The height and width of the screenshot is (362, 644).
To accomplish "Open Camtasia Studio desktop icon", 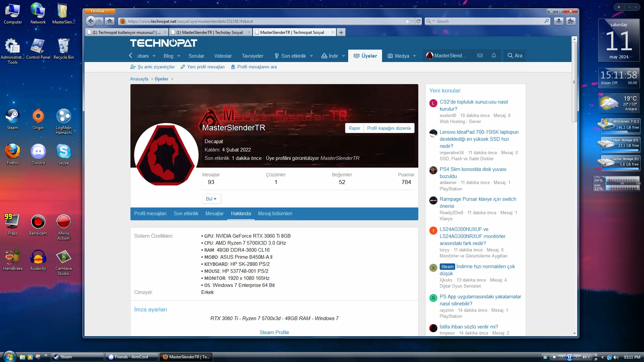I will (x=63, y=262).
